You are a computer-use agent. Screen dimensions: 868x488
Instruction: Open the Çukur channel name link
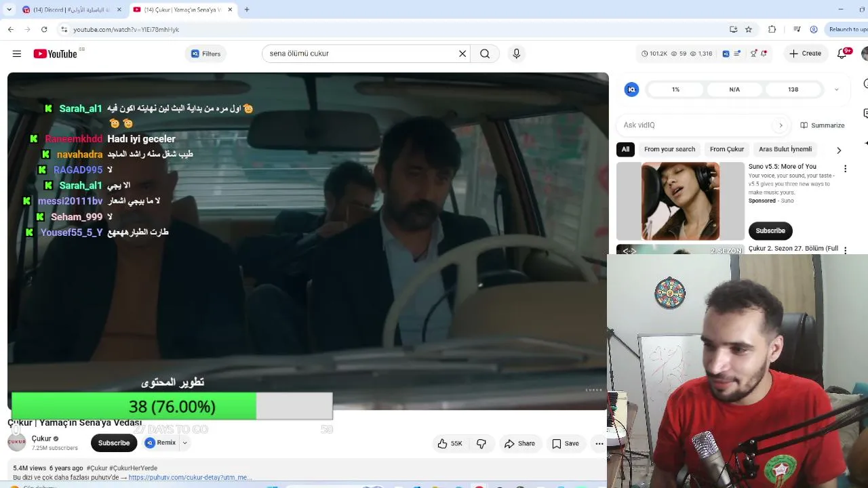coord(41,439)
